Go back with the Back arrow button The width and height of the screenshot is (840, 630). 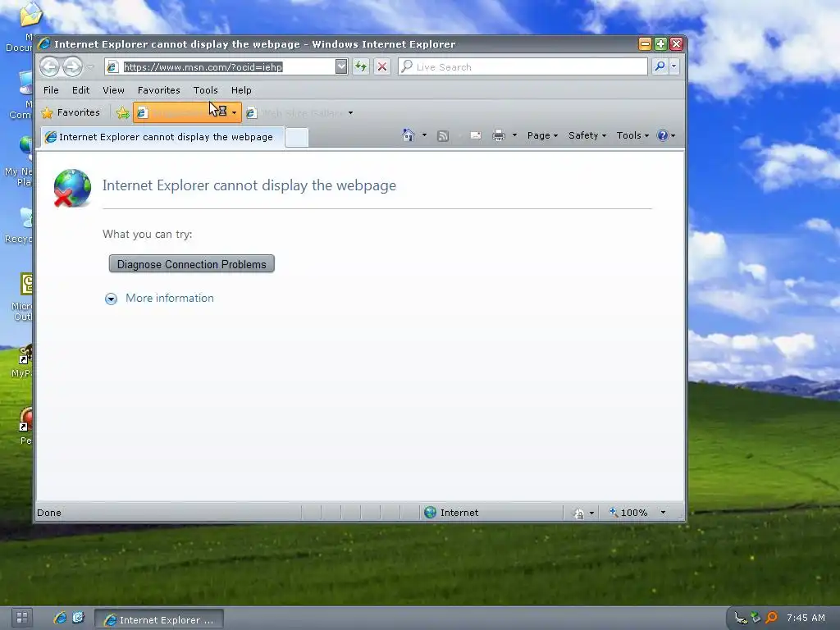pos(50,67)
